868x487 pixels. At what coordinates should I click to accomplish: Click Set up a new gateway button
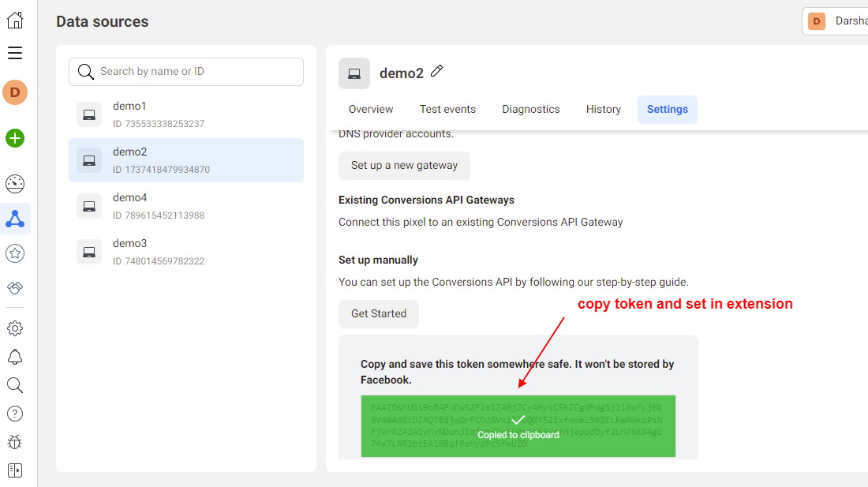[404, 166]
